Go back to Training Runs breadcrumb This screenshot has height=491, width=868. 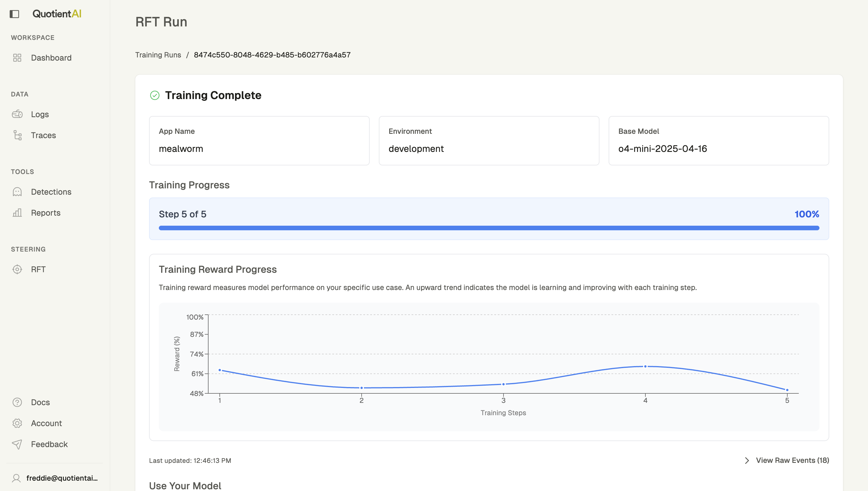point(158,55)
